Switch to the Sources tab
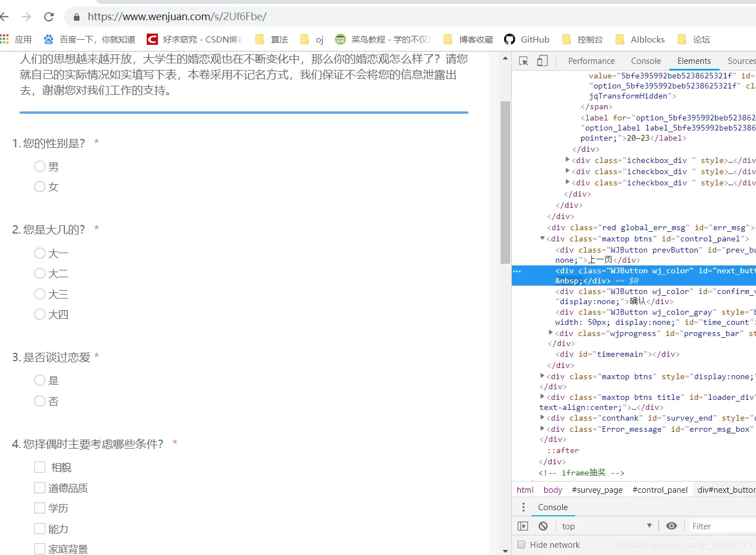Viewport: 756px width, 555px height. (x=741, y=61)
